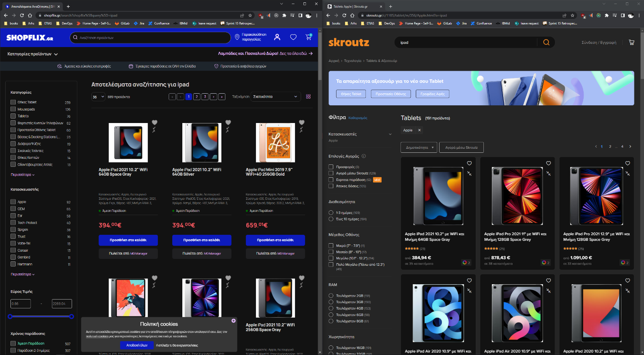
Task: Open the GitLab bookmark in Skroutz window
Action: pyautogui.click(x=444, y=23)
